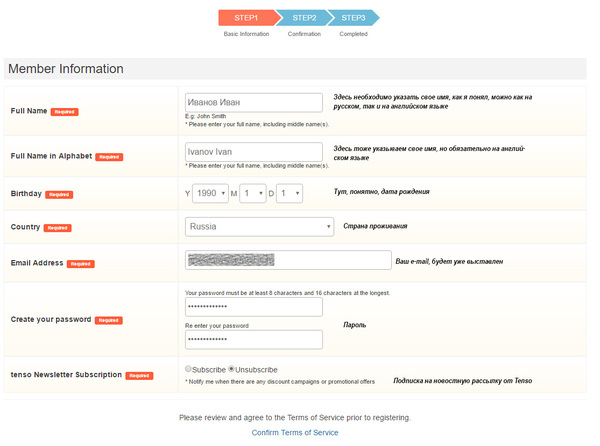
Task: Click the Required badge beside Country
Action: pos(57,228)
